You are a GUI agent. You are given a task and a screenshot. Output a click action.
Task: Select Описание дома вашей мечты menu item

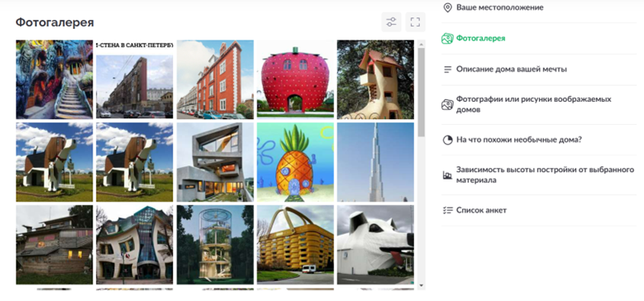512,69
